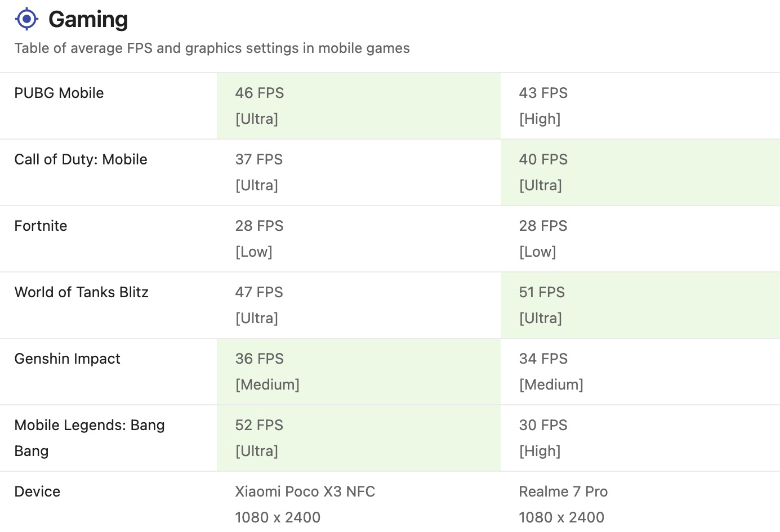Click the 37 FPS Ultra cell
This screenshot has width=780, height=532.
(359, 172)
